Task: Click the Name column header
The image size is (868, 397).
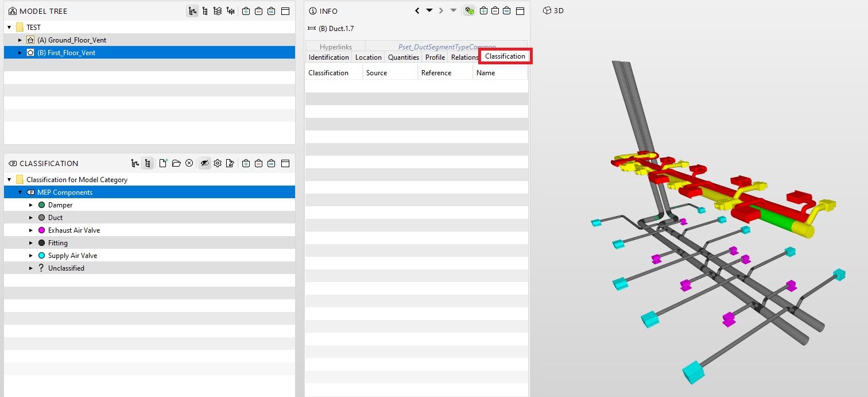Action: (500, 72)
